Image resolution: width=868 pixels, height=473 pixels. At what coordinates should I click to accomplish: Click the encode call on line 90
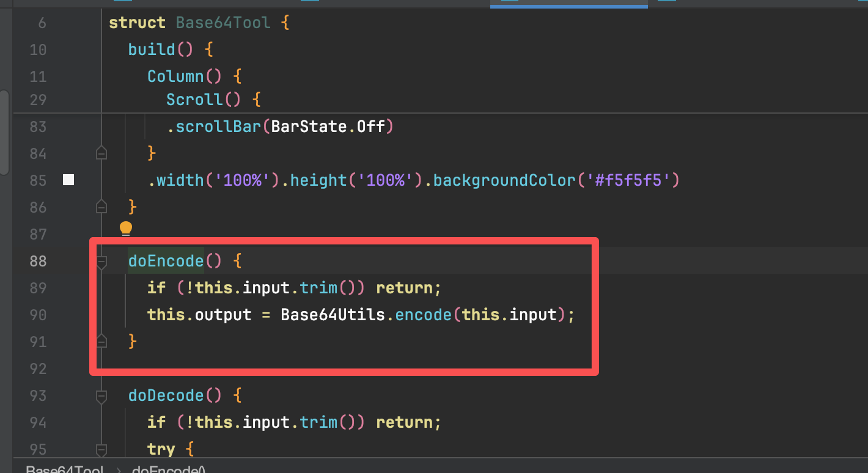pyautogui.click(x=424, y=315)
